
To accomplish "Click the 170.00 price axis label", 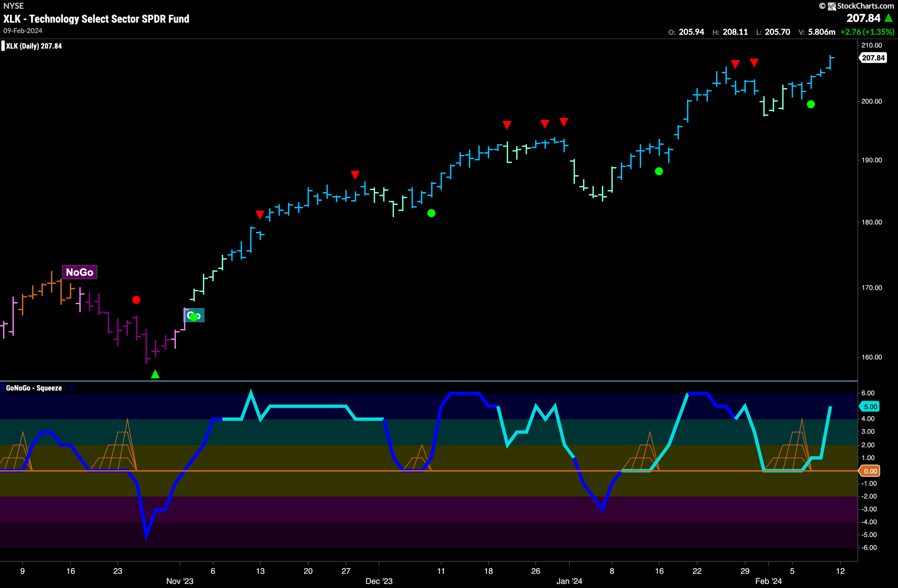I will [872, 288].
